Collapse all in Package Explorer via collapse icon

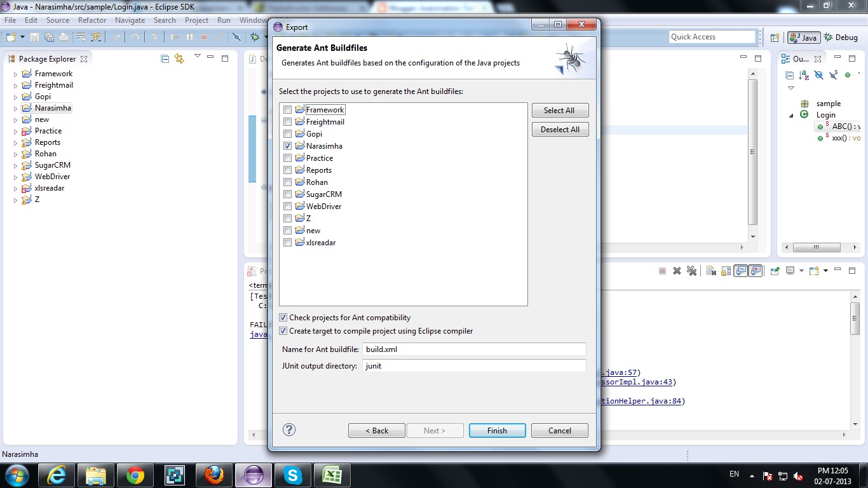point(164,58)
